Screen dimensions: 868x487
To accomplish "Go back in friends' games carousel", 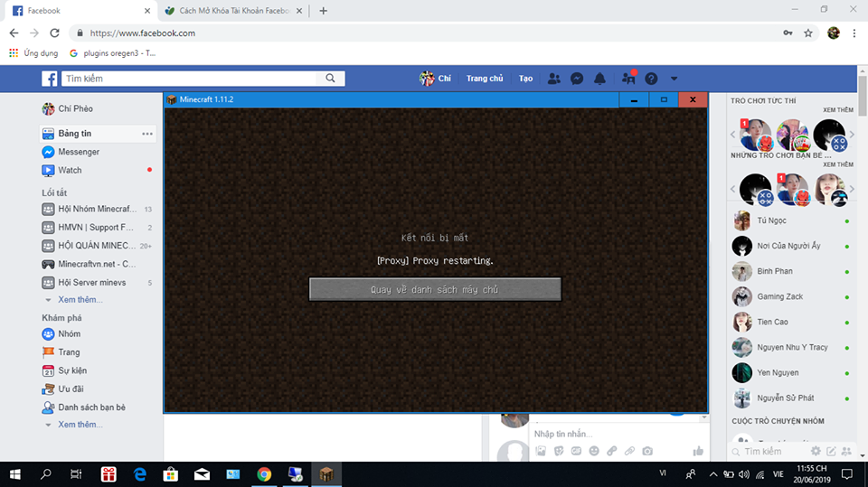I will [733, 189].
